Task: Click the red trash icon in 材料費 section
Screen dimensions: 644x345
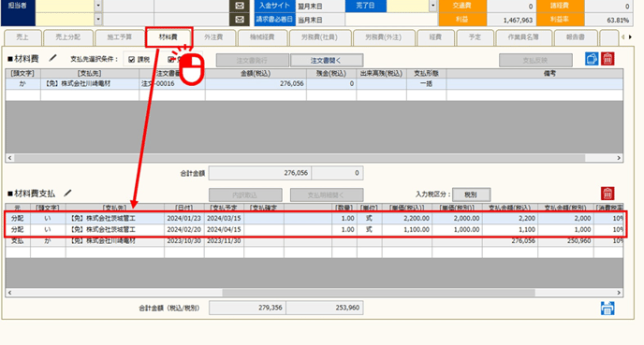Action: (607, 59)
